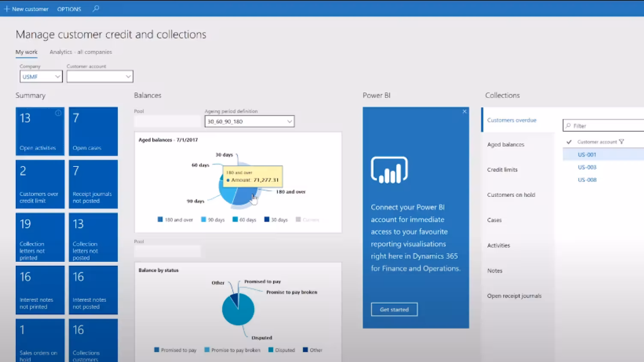Image resolution: width=644 pixels, height=362 pixels.
Task: Open the Customers over credit limit tile
Action: point(40,184)
